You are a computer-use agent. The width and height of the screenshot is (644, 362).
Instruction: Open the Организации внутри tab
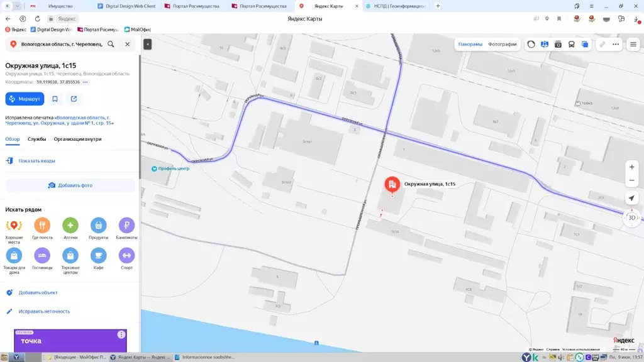[x=77, y=139]
